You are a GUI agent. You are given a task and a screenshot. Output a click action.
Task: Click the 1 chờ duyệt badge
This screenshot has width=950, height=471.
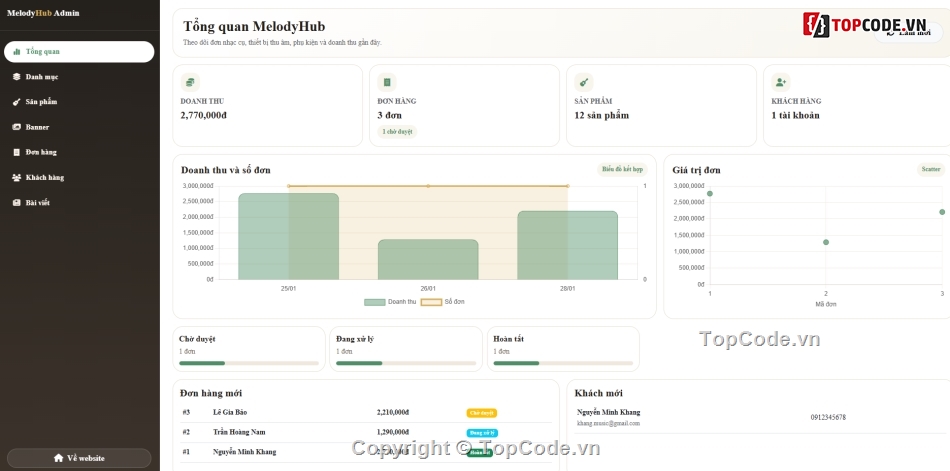(x=397, y=132)
